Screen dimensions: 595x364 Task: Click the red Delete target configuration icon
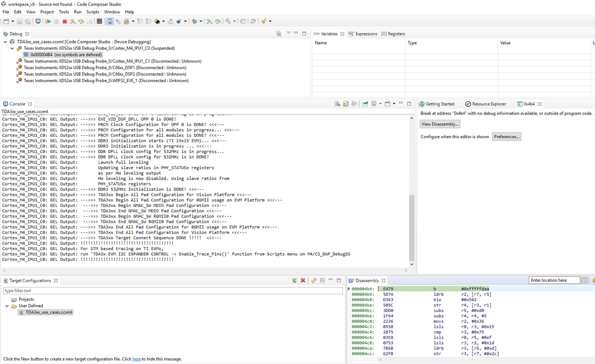[x=303, y=280]
